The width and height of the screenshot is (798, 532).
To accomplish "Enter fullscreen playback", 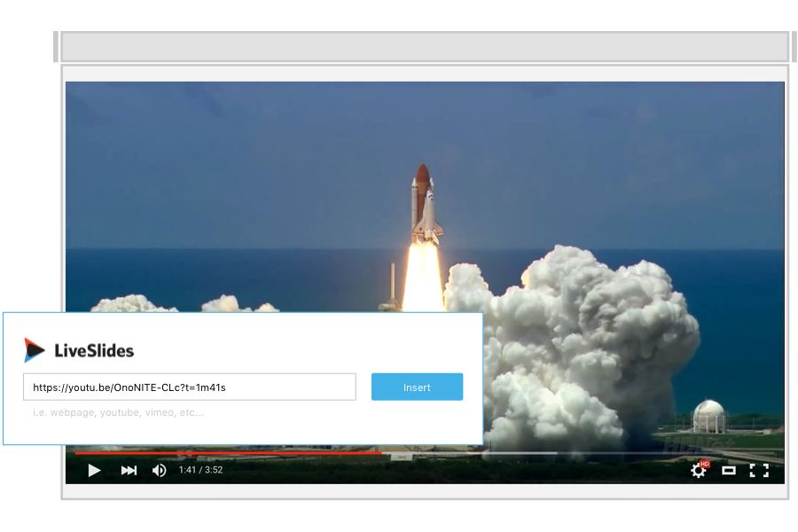I will pyautogui.click(x=759, y=471).
